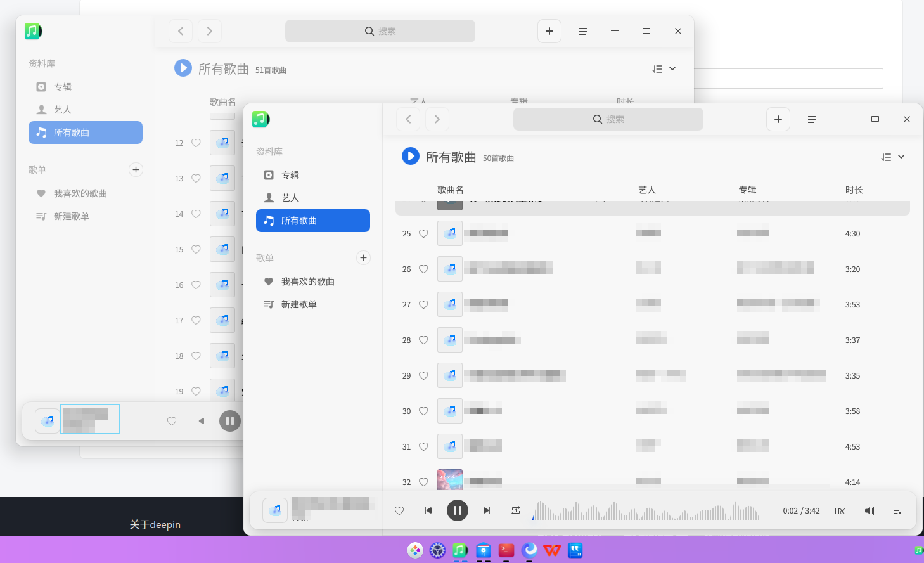
Task: Open WPS Office from the dock
Action: (552, 550)
